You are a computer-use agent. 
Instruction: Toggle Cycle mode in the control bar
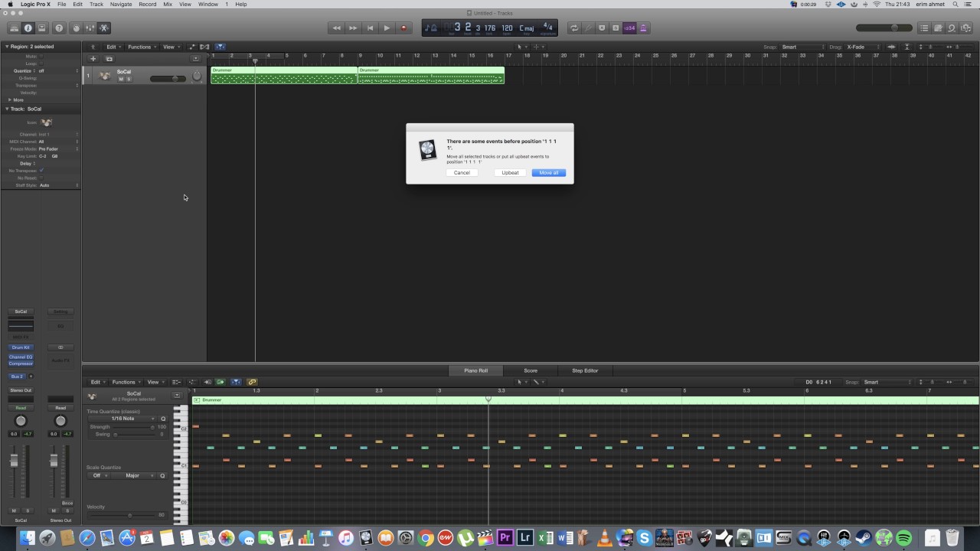(574, 28)
